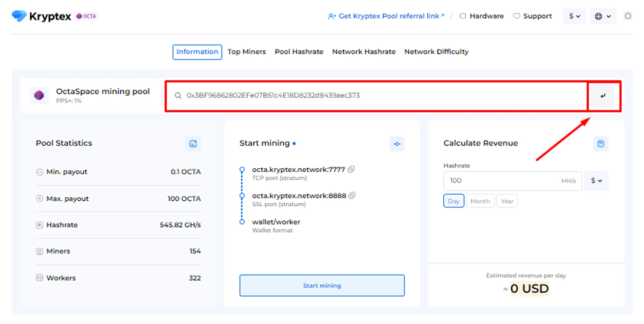The width and height of the screenshot is (644, 324).
Task: Toggle the light/dark theme sun icon
Action: click(x=628, y=16)
